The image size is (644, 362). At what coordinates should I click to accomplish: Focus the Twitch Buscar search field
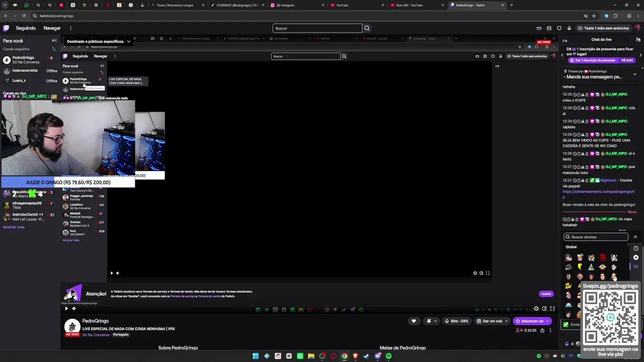tap(317, 28)
